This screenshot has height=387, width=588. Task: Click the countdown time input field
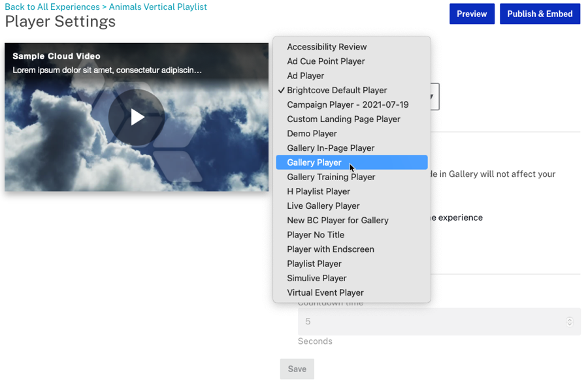click(x=439, y=322)
